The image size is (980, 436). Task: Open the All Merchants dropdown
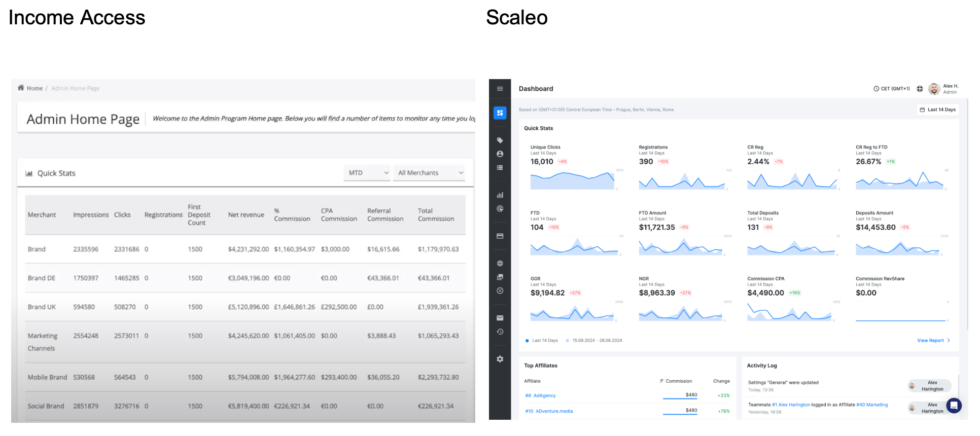click(x=429, y=173)
